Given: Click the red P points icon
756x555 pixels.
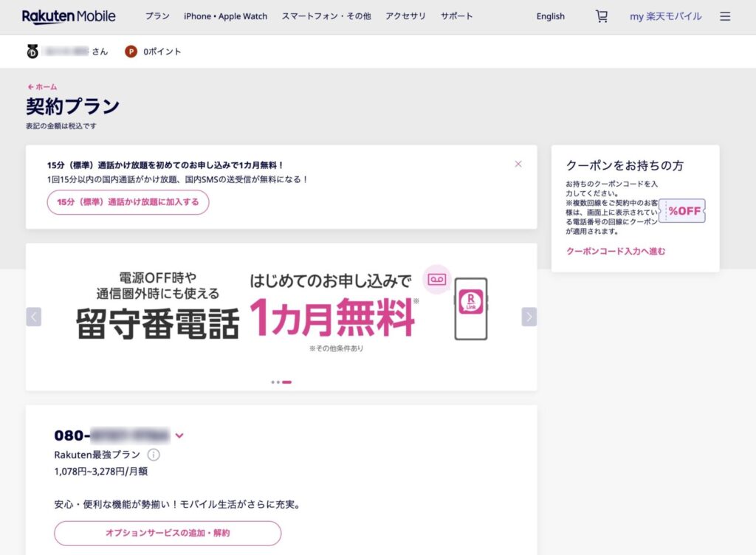Looking at the screenshot, I should tap(131, 52).
